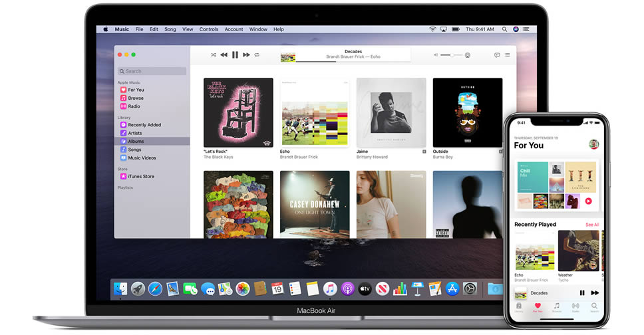Screen dimensions: 644x335
Task: Open the Wi-Fi status menu
Action: pyautogui.click(x=432, y=29)
